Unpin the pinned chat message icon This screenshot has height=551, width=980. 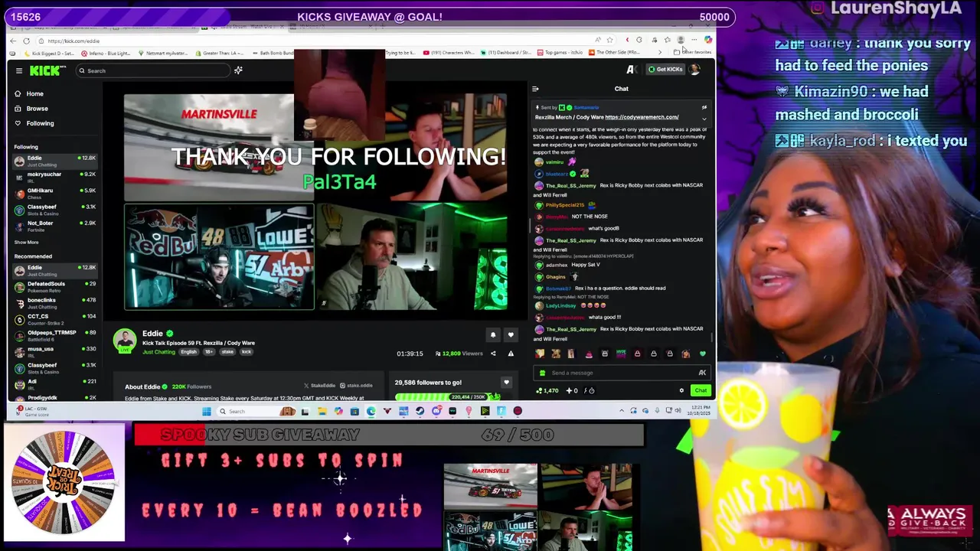pos(704,107)
